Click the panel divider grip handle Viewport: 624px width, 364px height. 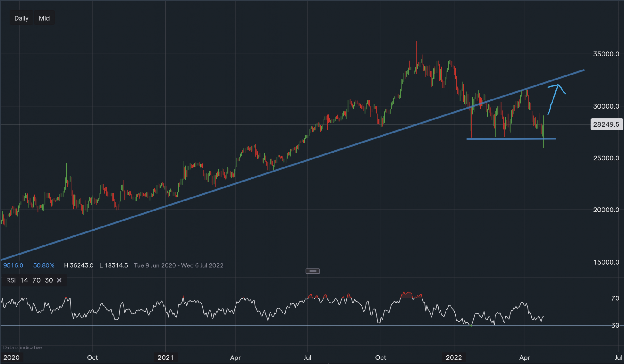pos(313,271)
